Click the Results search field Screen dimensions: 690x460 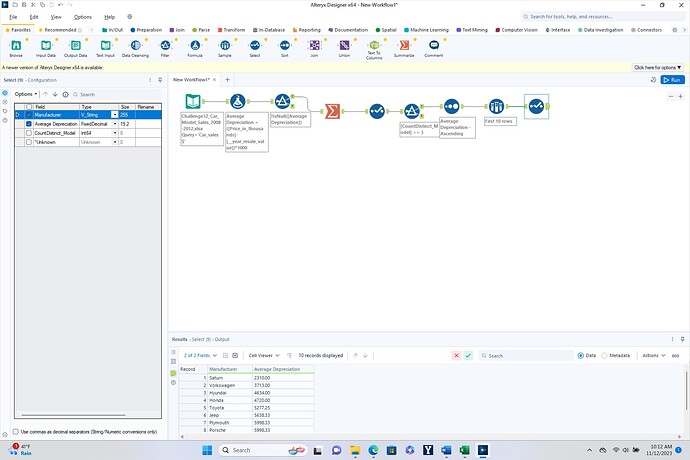tap(526, 356)
